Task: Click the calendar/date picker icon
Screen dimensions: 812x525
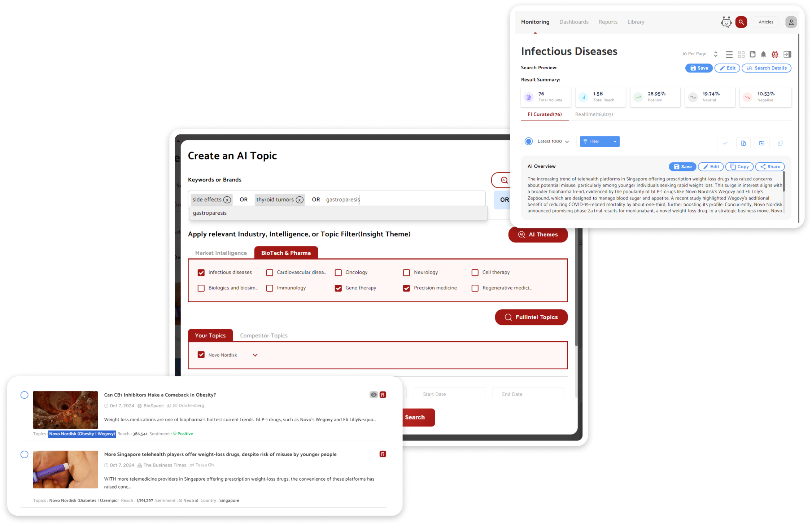Action: click(752, 54)
